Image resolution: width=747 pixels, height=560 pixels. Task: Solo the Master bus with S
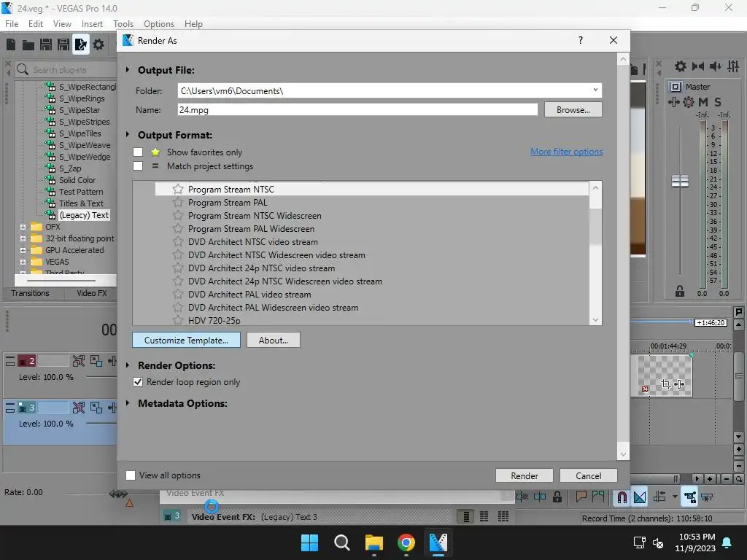tap(718, 102)
